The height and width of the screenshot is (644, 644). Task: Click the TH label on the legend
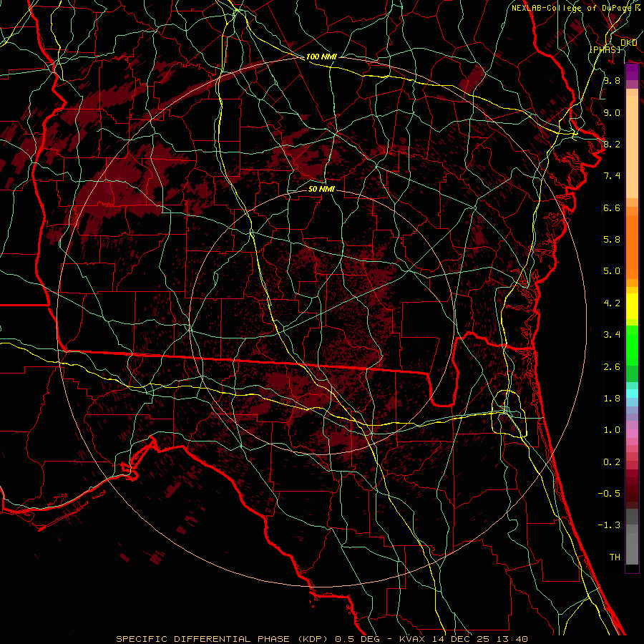[614, 556]
